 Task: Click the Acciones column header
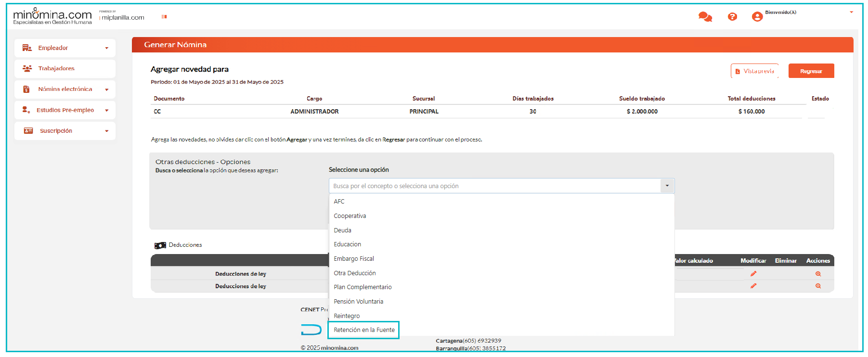(818, 261)
